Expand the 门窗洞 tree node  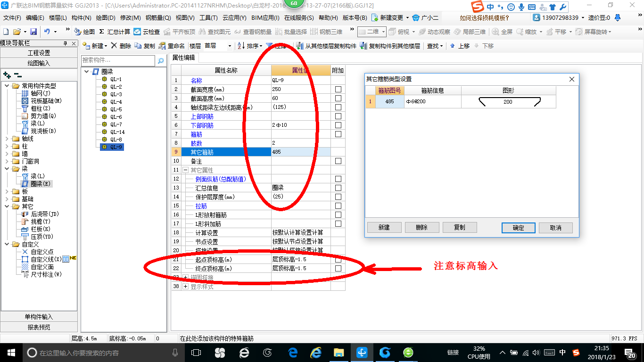point(7,161)
